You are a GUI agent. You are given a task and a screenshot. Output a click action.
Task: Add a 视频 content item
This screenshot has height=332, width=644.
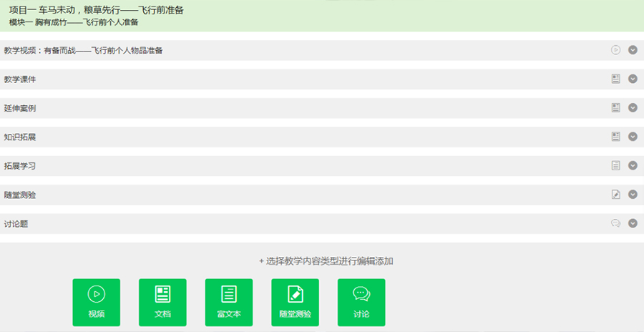click(97, 302)
